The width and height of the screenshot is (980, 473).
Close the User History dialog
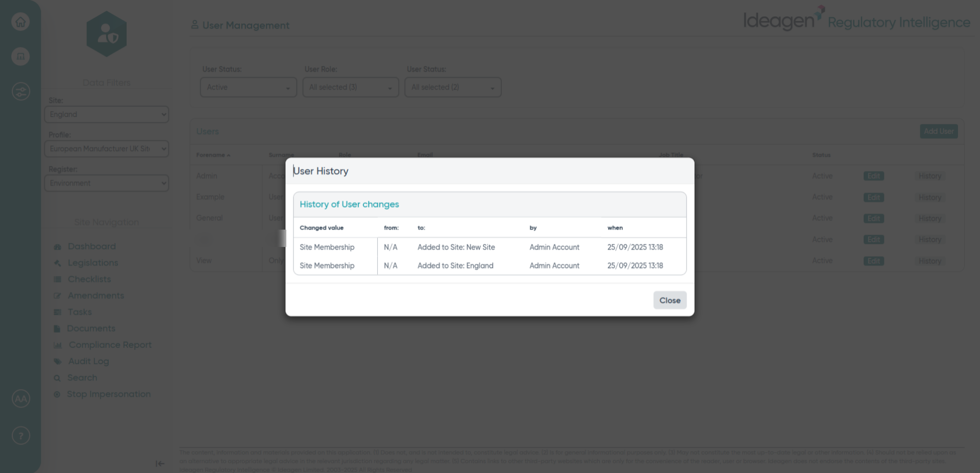670,300
